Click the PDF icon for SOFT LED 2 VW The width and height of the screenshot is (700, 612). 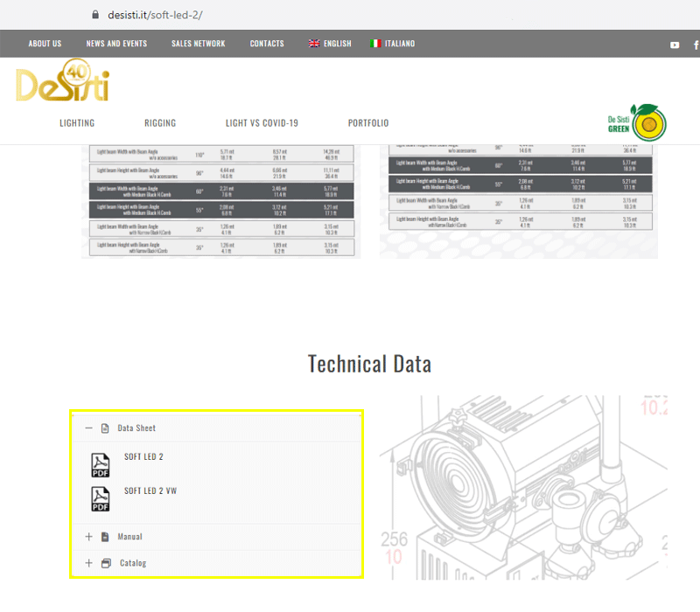tap(101, 498)
